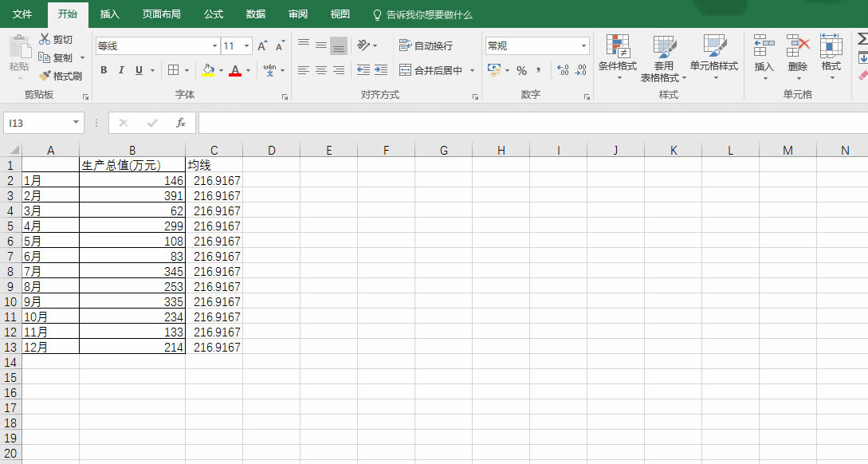
Task: Switch to the 插入 (Insert) ribbon tab
Action: coord(110,14)
